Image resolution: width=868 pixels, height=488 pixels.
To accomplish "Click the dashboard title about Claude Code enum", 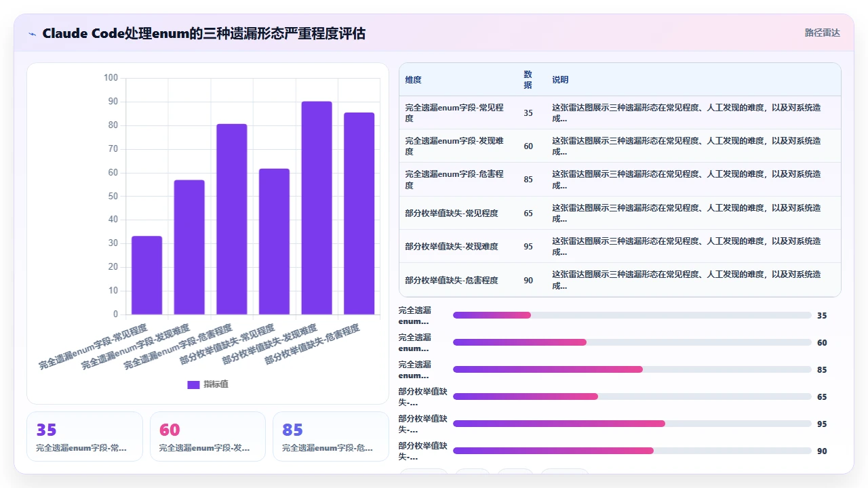I will 203,33.
